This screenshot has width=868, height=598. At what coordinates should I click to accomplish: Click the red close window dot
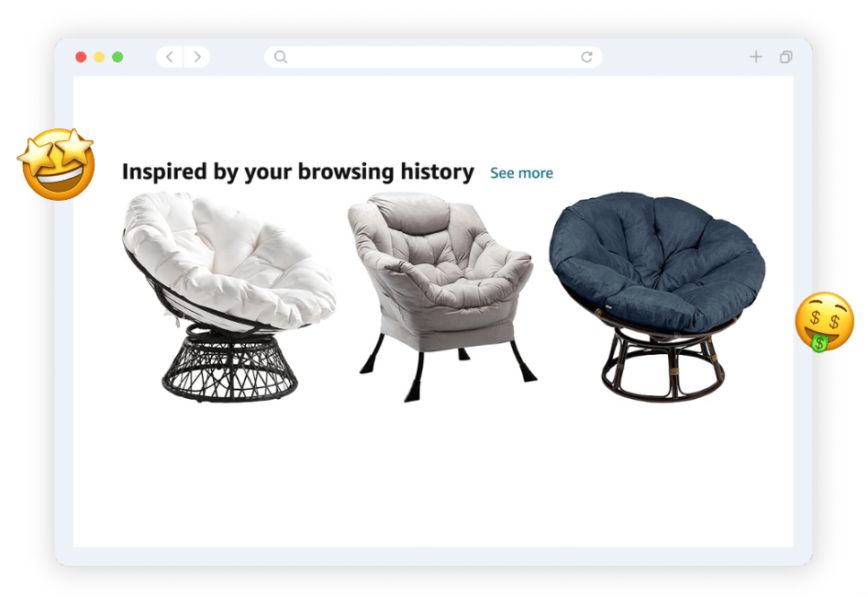pos(81,57)
